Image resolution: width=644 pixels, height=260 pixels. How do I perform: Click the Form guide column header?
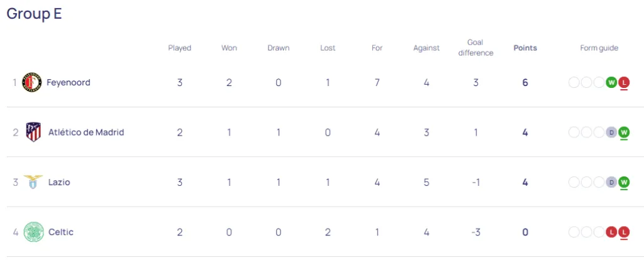tap(599, 48)
